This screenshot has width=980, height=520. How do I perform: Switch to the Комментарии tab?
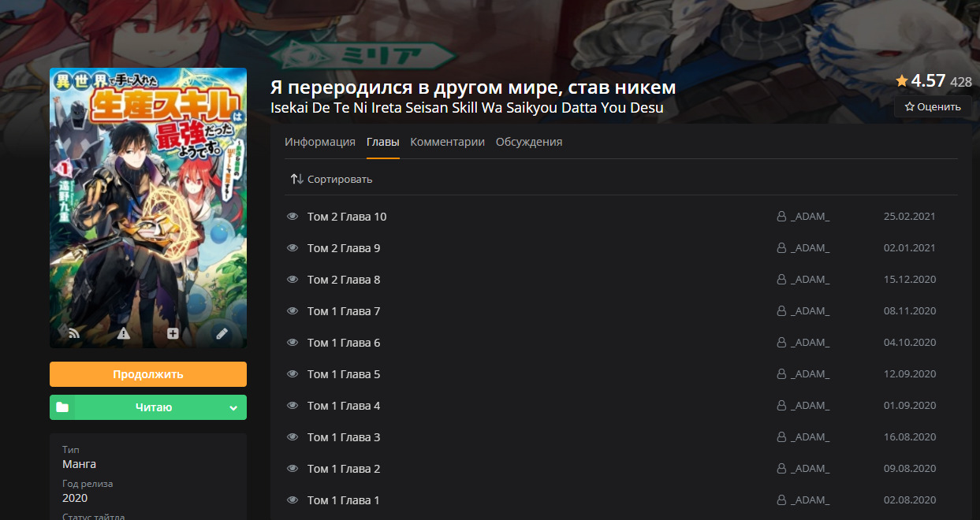click(x=447, y=142)
